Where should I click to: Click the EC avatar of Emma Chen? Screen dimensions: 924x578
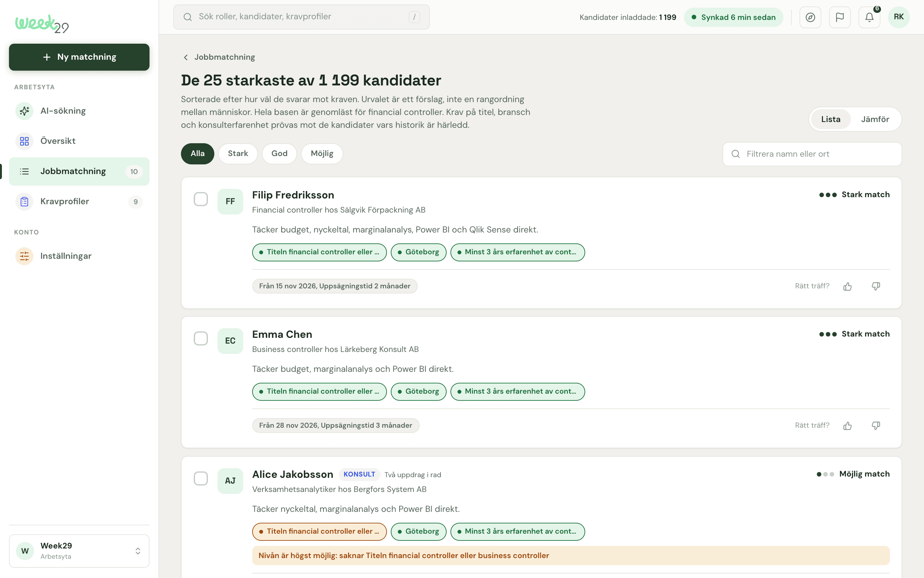point(230,341)
